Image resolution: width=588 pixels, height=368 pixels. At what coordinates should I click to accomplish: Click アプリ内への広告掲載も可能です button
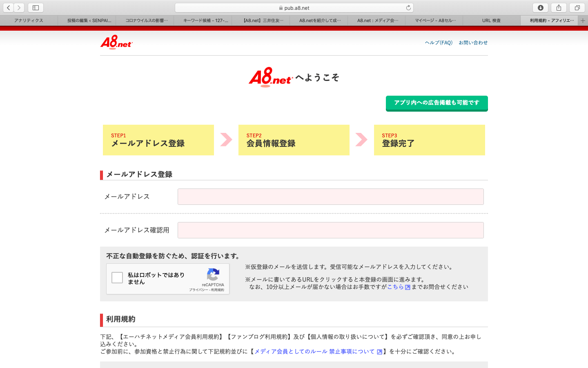437,103
